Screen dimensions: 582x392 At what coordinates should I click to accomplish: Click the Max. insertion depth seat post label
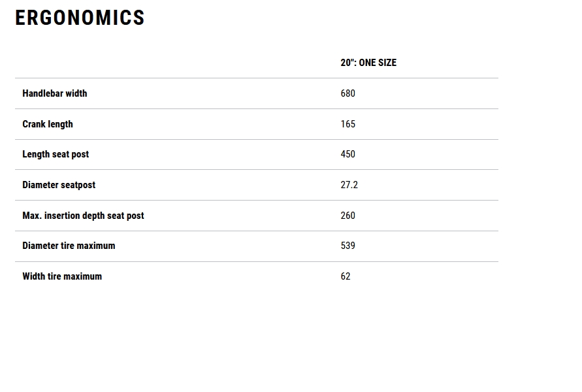pos(83,216)
